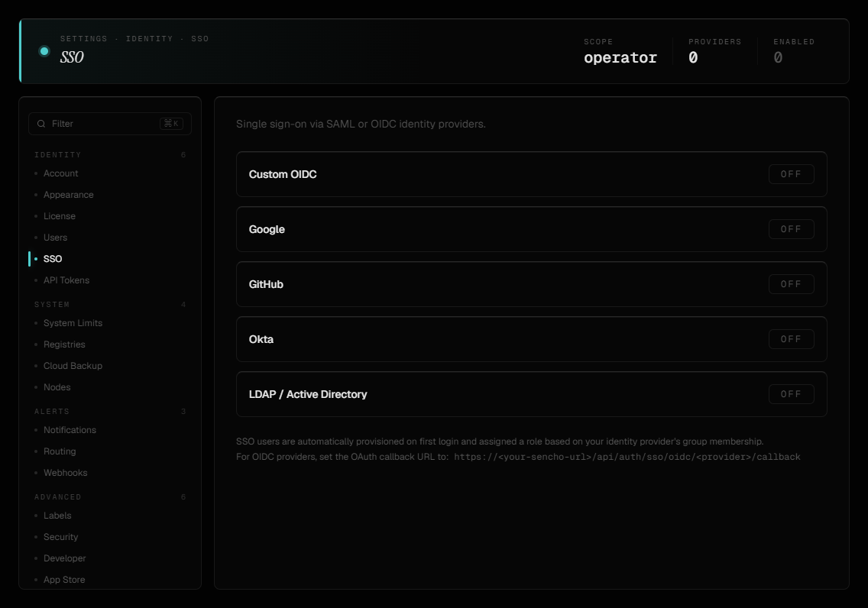Expand the Custom OIDC provider card
Screen dimensions: 868x608
[x=532, y=174]
